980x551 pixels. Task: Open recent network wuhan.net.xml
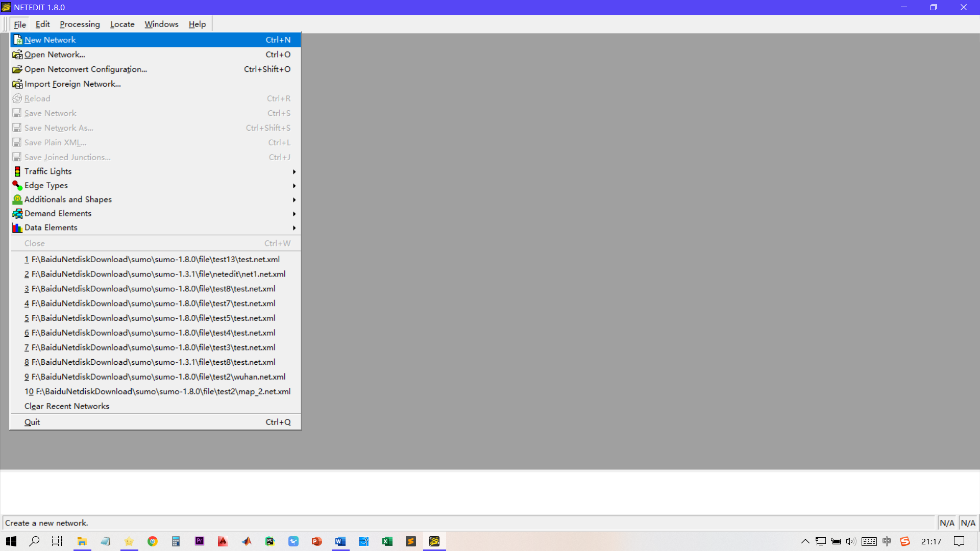click(155, 377)
